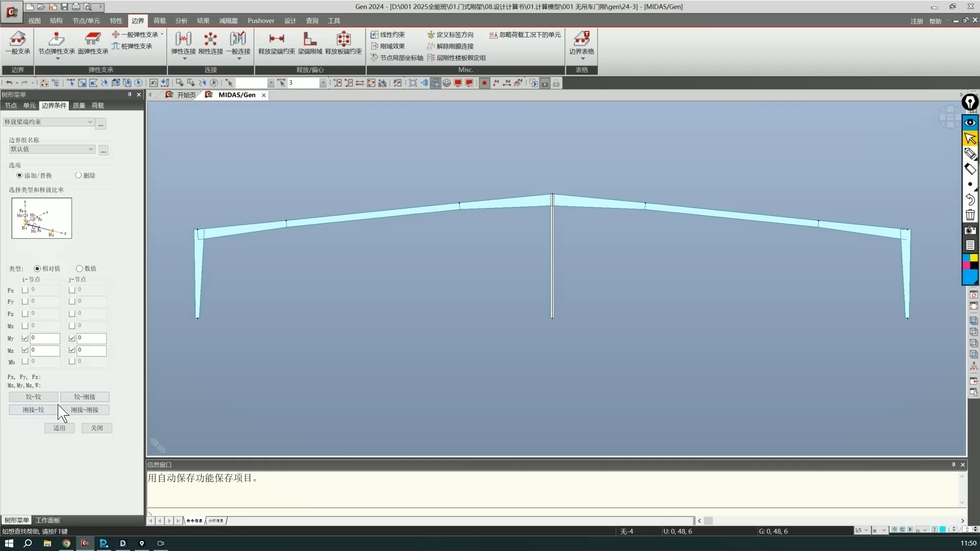
Task: Uncheck the My checkbox for j-node
Action: [72, 338]
